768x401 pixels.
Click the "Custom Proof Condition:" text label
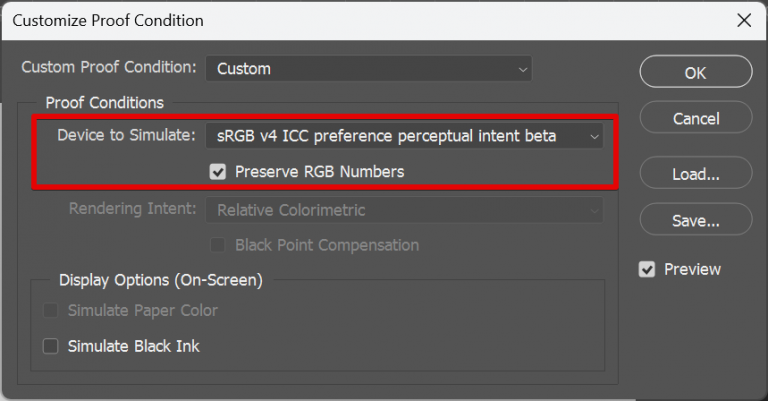tap(109, 68)
